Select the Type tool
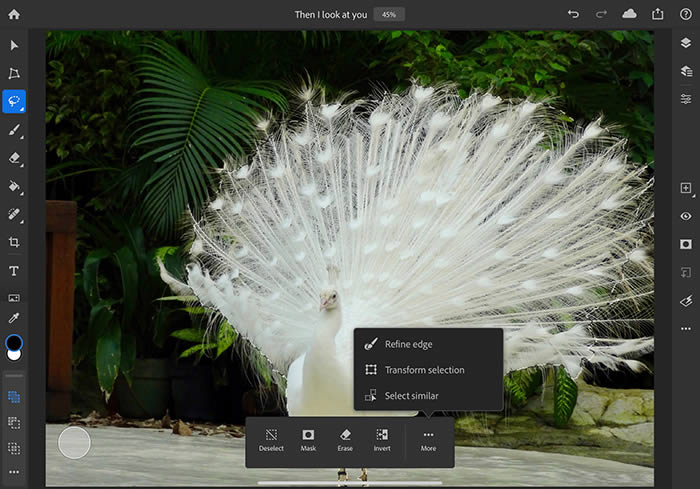 [14, 270]
